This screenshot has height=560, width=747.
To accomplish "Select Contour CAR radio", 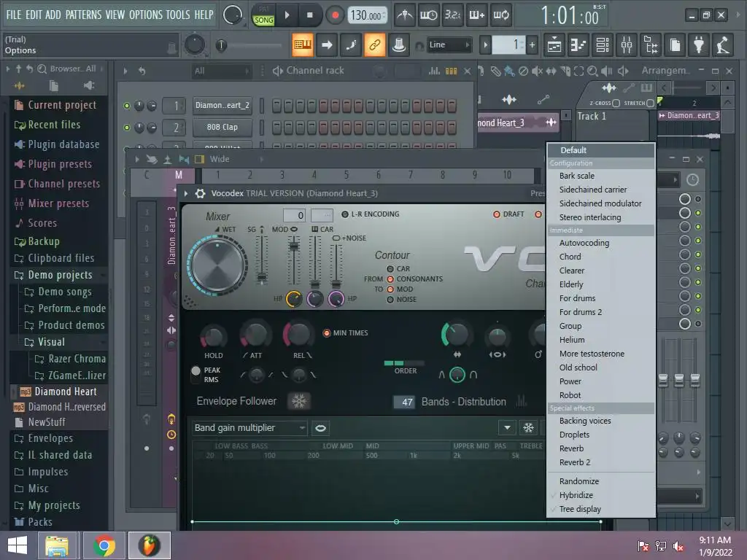I will point(390,269).
